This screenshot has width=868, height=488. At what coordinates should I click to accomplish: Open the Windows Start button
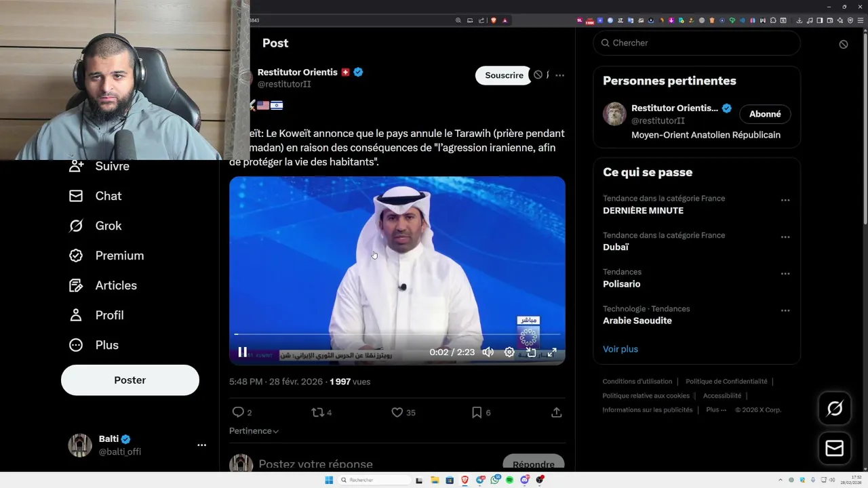pyautogui.click(x=328, y=480)
